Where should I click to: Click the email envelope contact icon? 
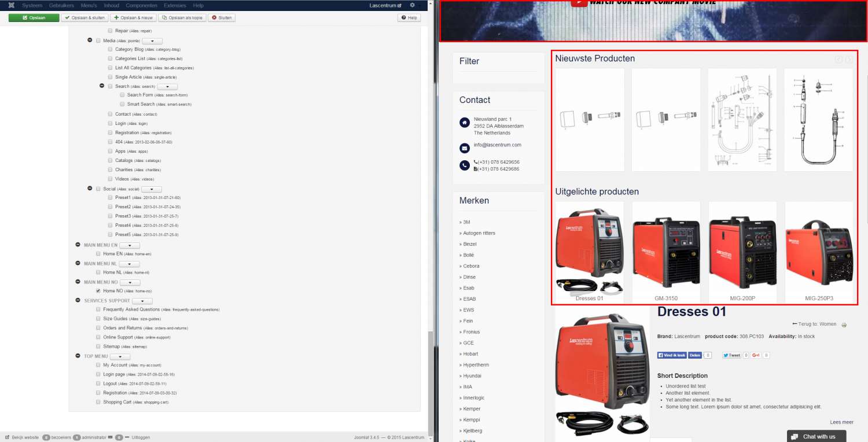pos(464,148)
